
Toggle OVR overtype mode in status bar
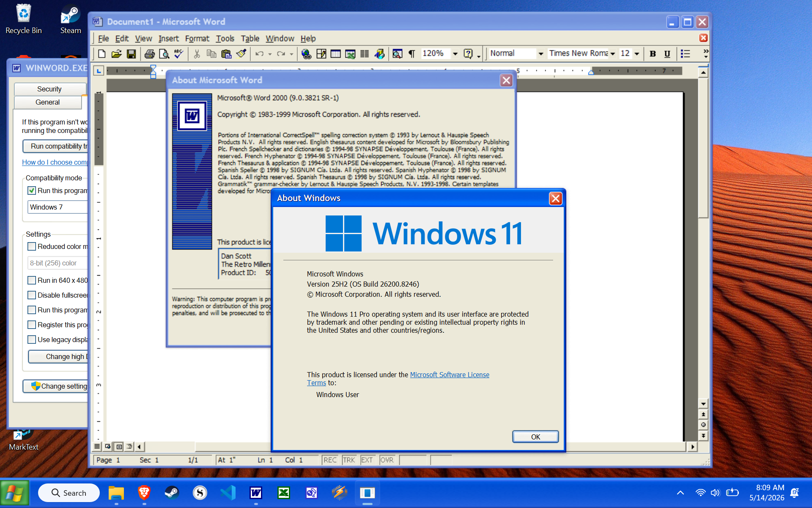(387, 460)
